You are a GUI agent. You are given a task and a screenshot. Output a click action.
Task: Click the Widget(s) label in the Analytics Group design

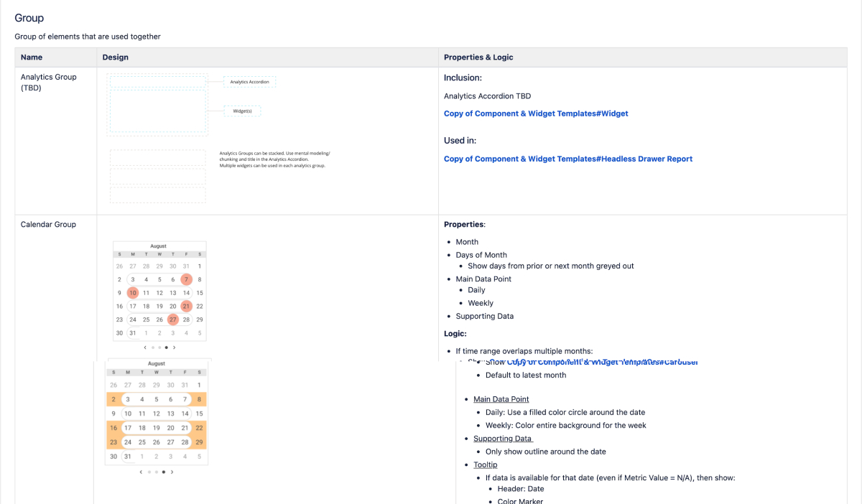[x=243, y=111]
